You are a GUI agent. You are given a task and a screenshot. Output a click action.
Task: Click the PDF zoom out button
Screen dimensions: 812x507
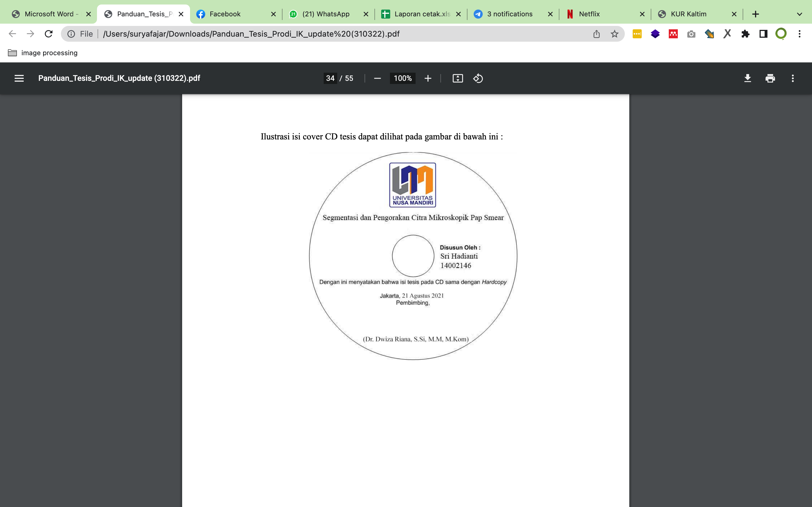tap(377, 78)
